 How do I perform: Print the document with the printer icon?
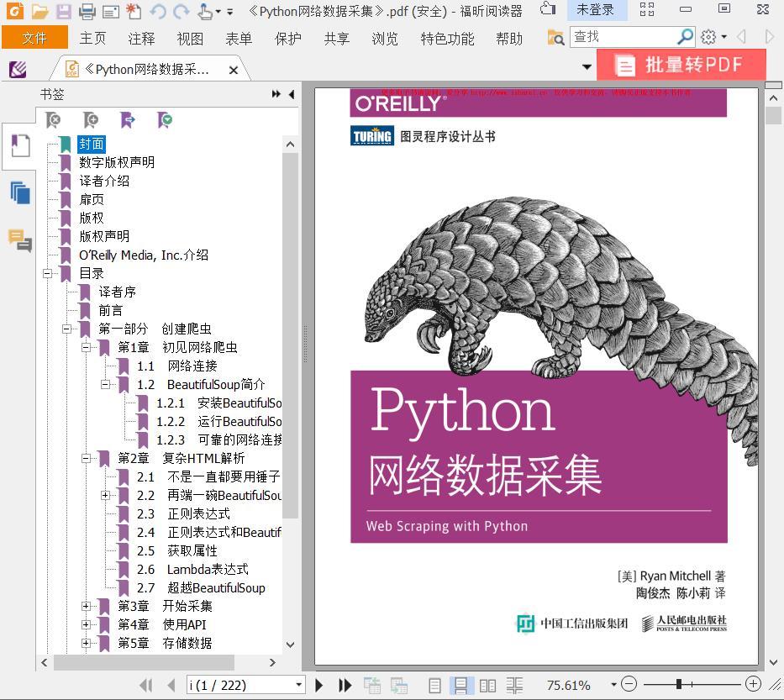pos(87,10)
